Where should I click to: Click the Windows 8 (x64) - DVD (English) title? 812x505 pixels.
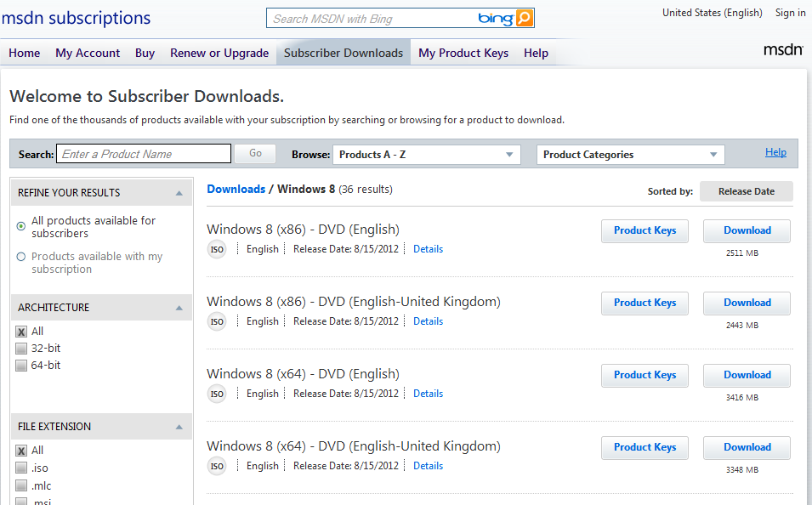pos(303,374)
